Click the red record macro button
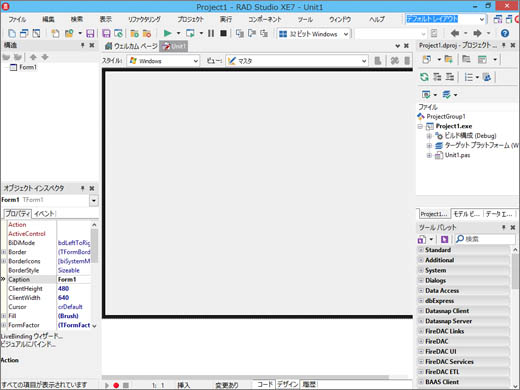The height and width of the screenshot is (390, 520). 116,385
